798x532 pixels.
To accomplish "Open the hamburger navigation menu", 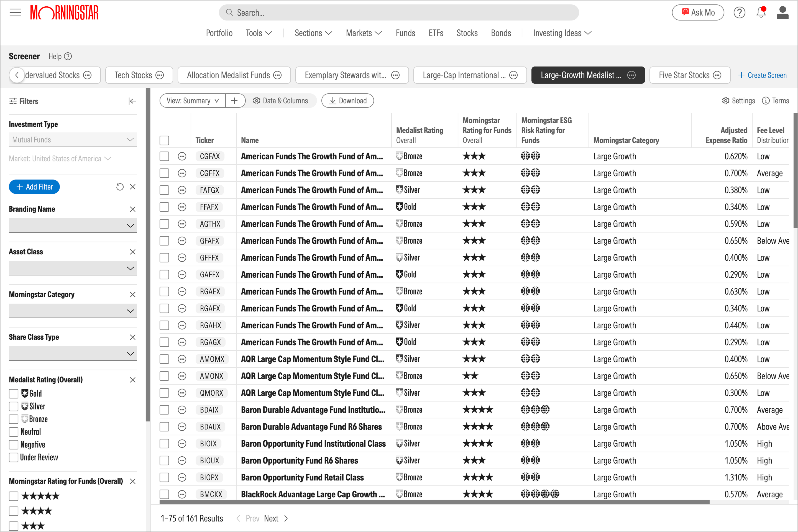I will (x=15, y=13).
